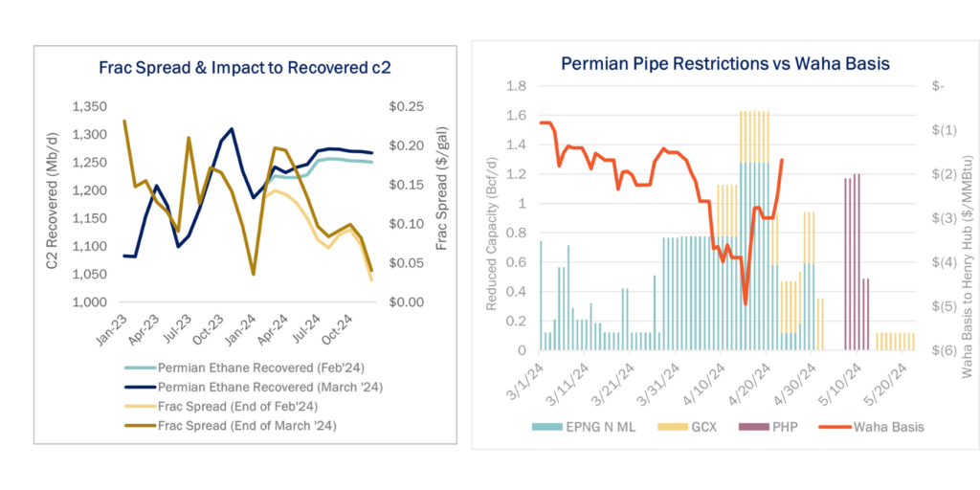
Task: Click the C2 Recovered (Mb/d) axis label
Action: (52, 205)
